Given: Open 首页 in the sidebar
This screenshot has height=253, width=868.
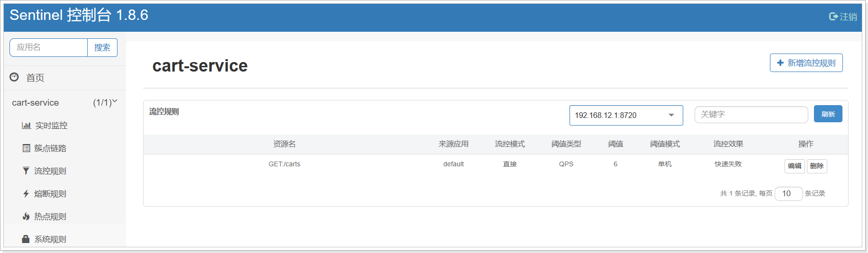Looking at the screenshot, I should click(35, 78).
